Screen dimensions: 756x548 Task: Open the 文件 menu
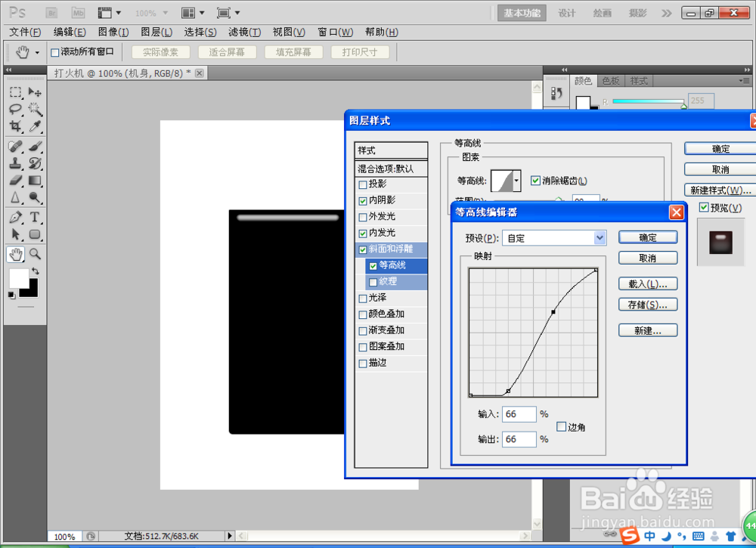tap(25, 32)
